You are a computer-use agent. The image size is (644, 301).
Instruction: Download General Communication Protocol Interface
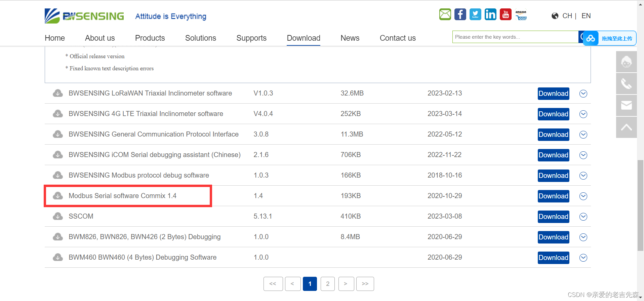click(553, 135)
